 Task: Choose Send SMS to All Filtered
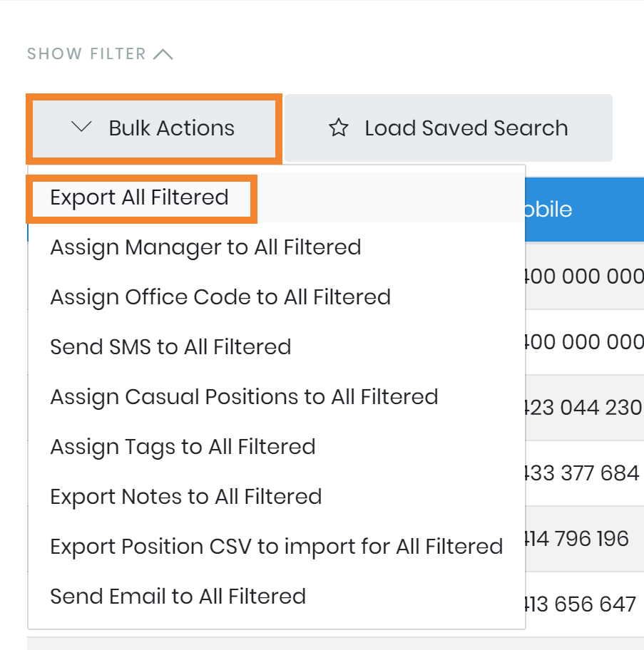point(170,347)
